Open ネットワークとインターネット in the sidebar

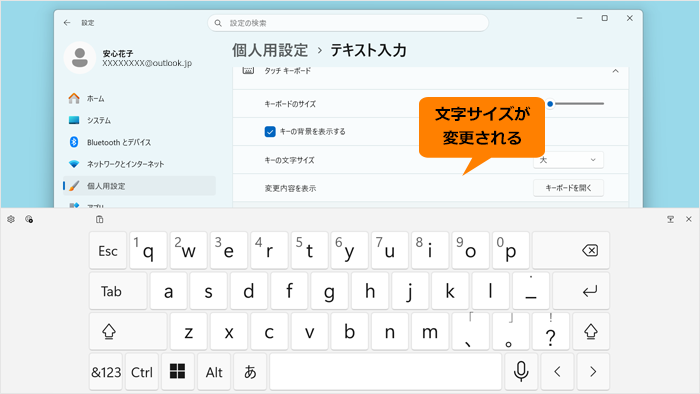pyautogui.click(x=139, y=164)
